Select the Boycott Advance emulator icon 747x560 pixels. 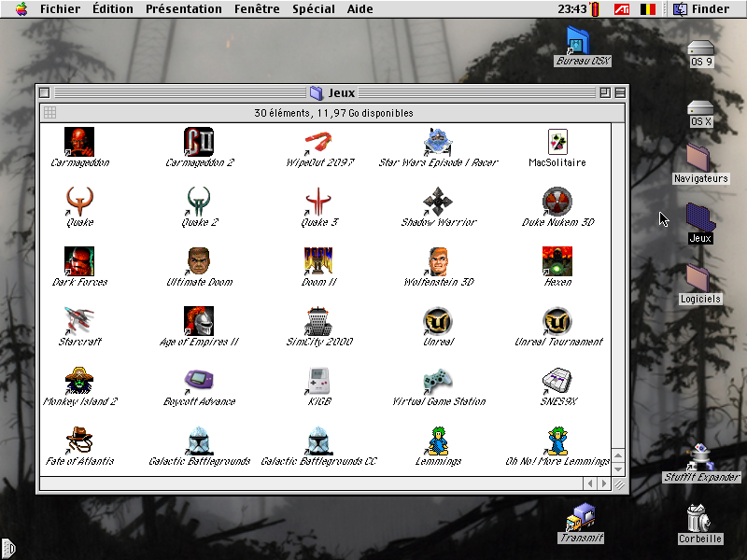pos(199,380)
